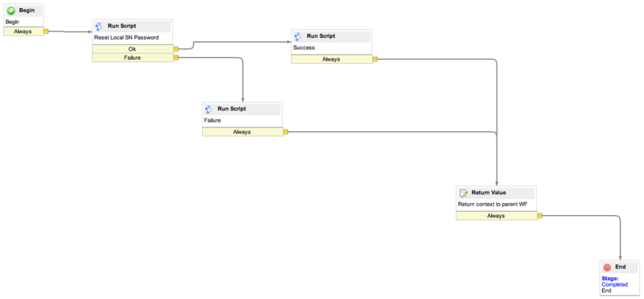The image size is (644, 299).
Task: Click yellow connector on Success activity's Always
Action: tap(374, 59)
